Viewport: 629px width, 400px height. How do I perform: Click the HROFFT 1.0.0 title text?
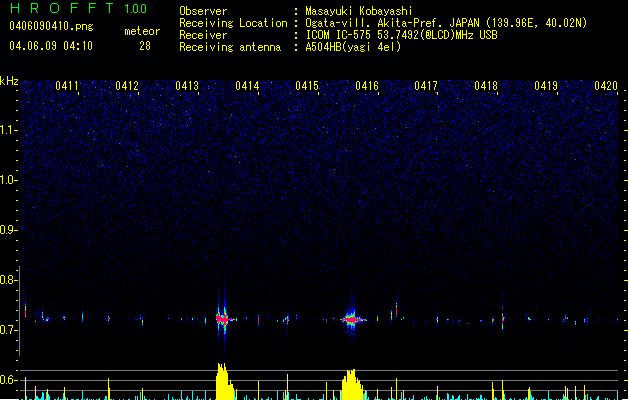tap(78, 8)
